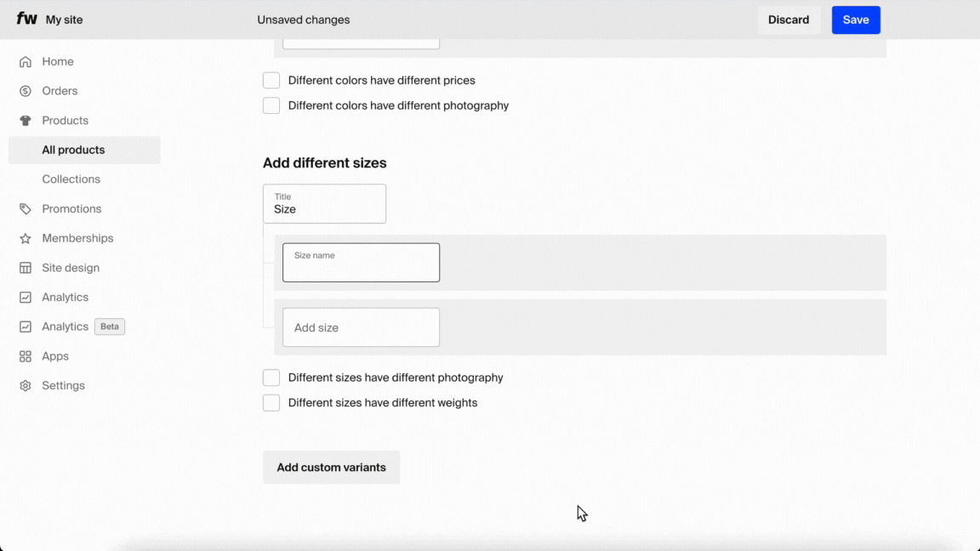Viewport: 980px width, 551px height.
Task: Open Products using the gift icon
Action: pos(24,120)
